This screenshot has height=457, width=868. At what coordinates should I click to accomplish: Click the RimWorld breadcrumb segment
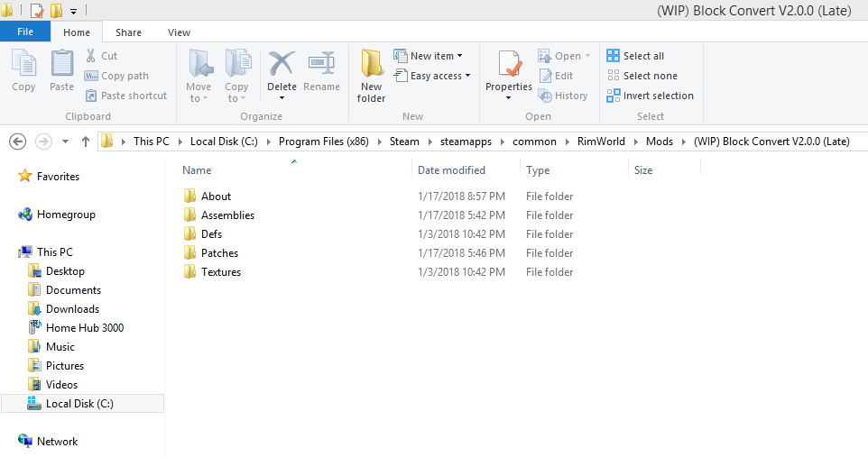[601, 142]
